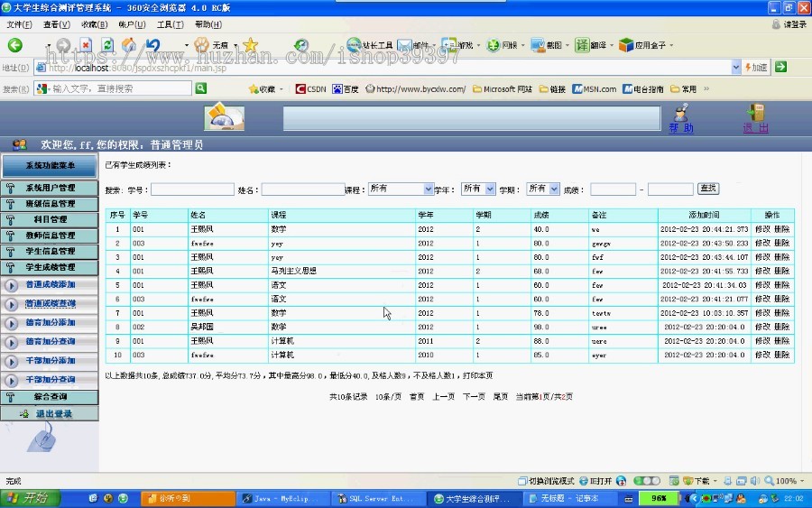This screenshot has height=508, width=812.
Task: Click the status bar speaker mute icon
Action: pyautogui.click(x=754, y=481)
